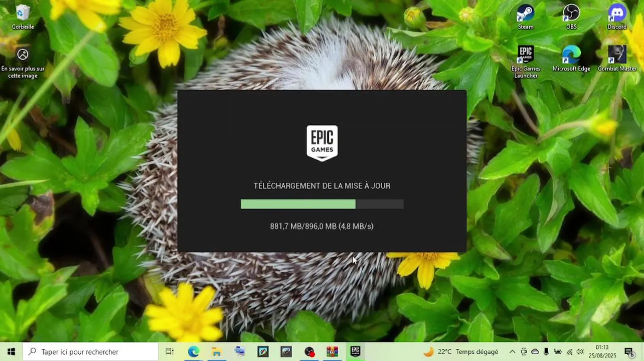Switch to Epic Games Launcher in taskbar

click(x=355, y=351)
